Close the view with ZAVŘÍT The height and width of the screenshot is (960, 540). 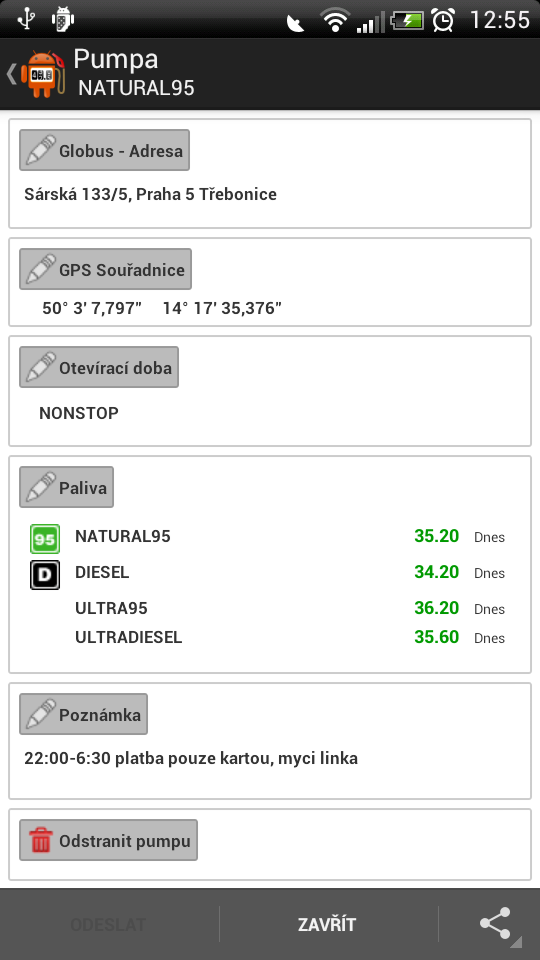(x=327, y=924)
